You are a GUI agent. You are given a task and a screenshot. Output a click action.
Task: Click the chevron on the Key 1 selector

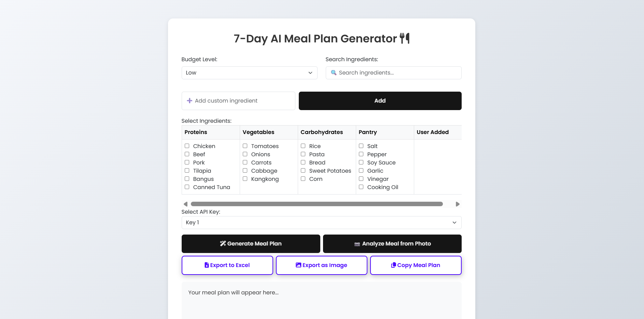[x=454, y=222]
